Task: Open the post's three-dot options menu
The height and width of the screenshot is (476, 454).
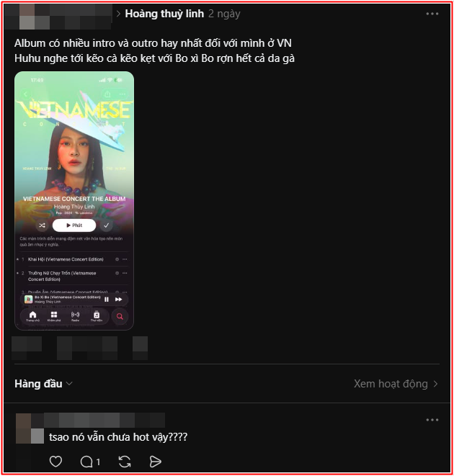Action: click(x=432, y=14)
